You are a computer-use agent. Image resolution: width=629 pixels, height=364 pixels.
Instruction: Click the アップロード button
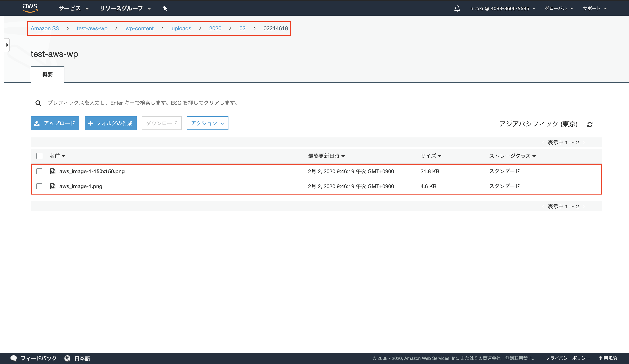55,123
